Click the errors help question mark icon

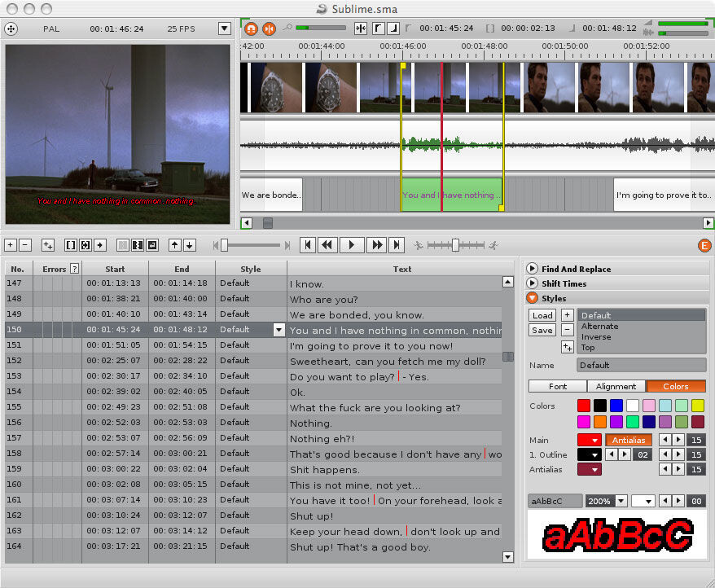[x=75, y=269]
